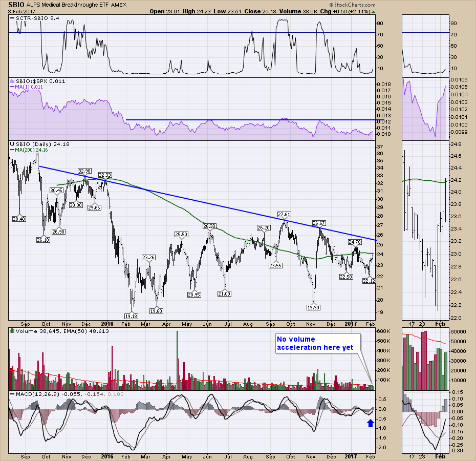This screenshot has height=461, width=476.
Task: Click the 26.67 high price label
Action: click(x=319, y=223)
